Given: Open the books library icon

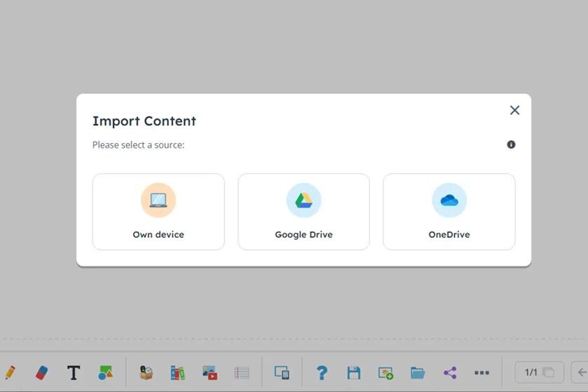Looking at the screenshot, I should (x=178, y=372).
